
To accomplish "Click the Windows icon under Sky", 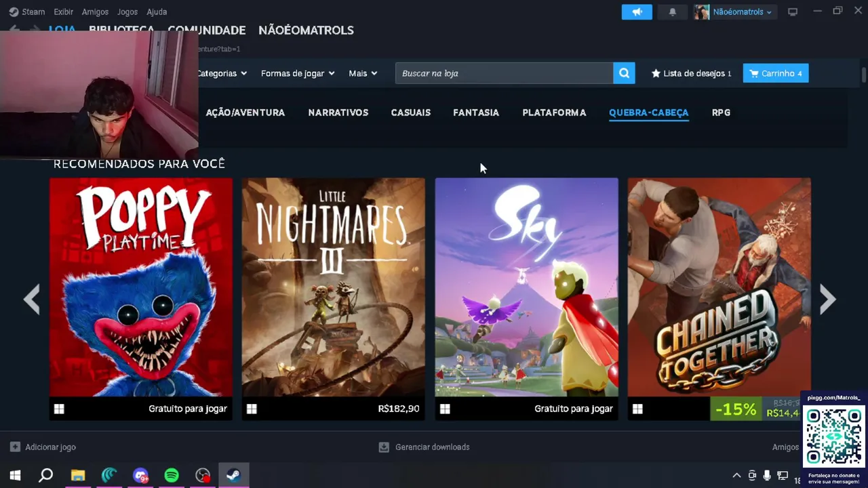I will 445,409.
